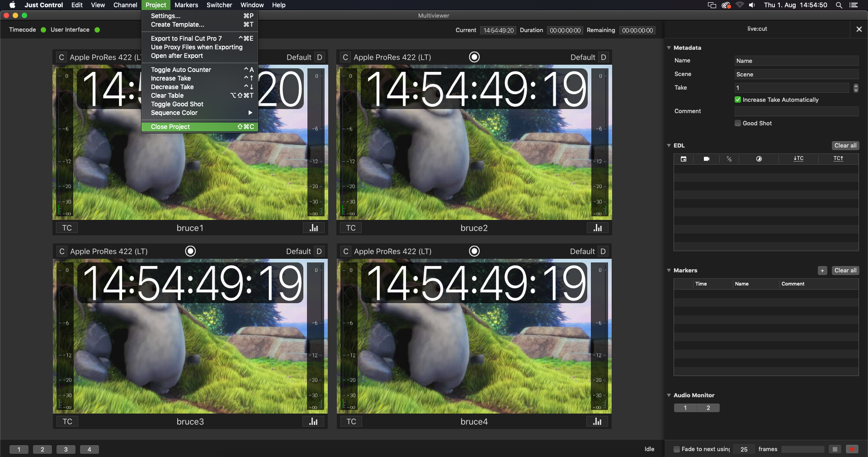868x457 pixels.
Task: Click the record indicator above bruce4 viewer
Action: point(474,251)
